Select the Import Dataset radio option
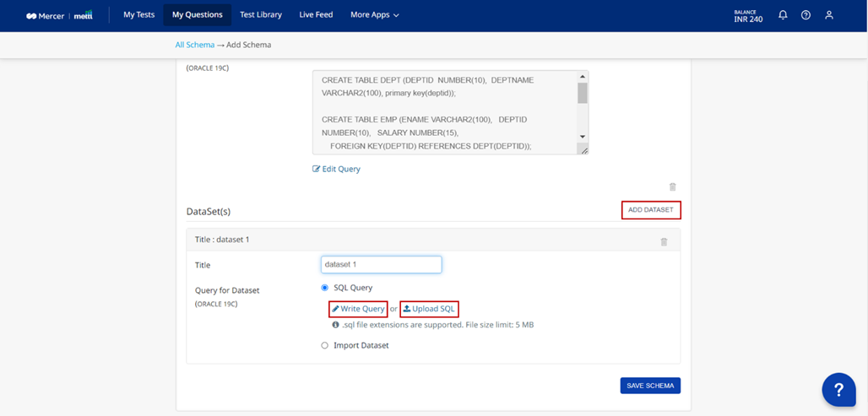The height and width of the screenshot is (416, 868). click(x=325, y=345)
